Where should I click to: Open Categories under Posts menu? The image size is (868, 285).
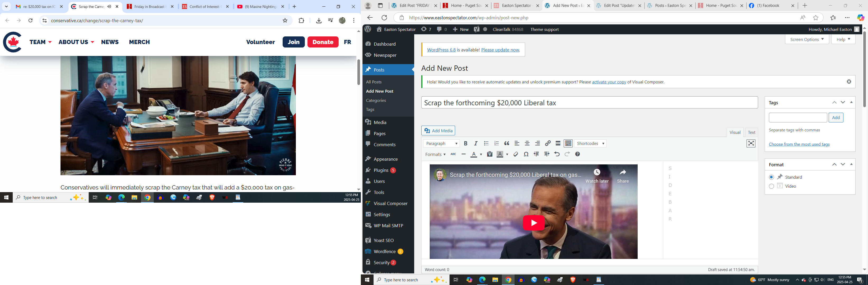click(376, 100)
